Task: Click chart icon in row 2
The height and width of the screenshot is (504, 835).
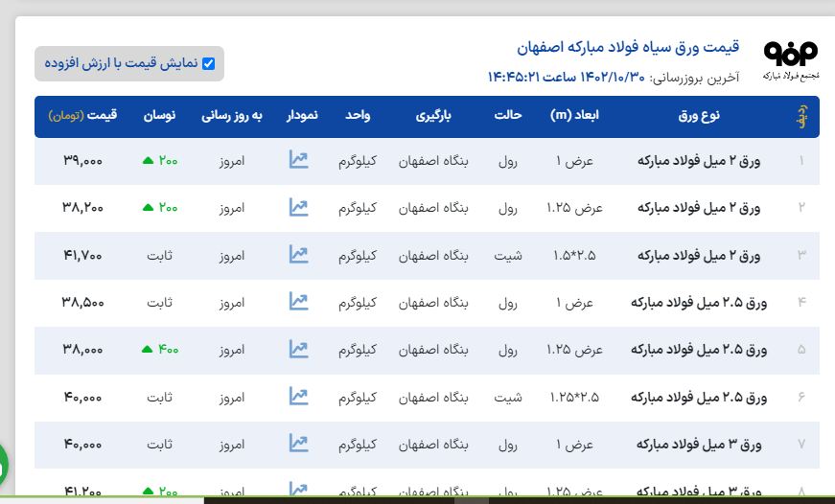Action: [x=298, y=207]
